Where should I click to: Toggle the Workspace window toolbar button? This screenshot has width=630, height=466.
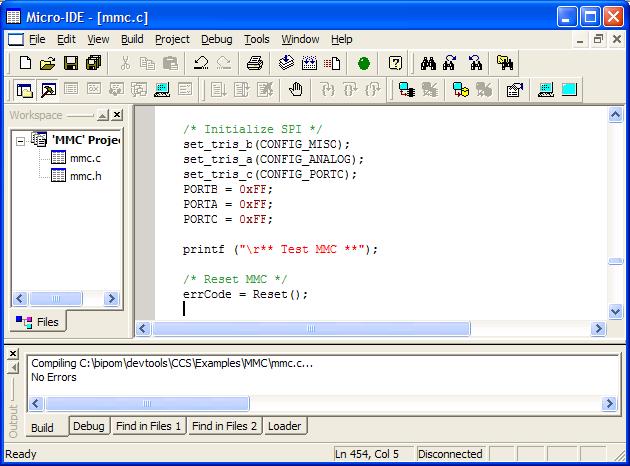point(25,90)
